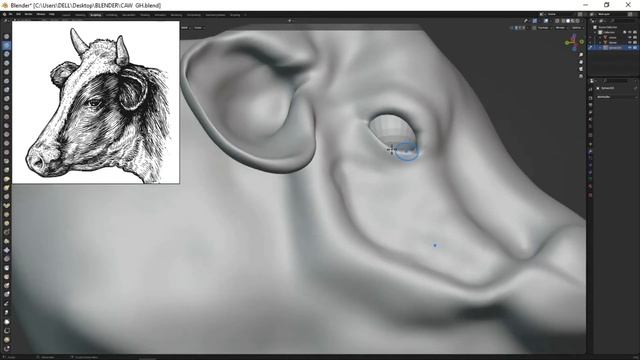Screen dimensions: 640x360
Task: Open the File menu
Action: [x=10, y=14]
